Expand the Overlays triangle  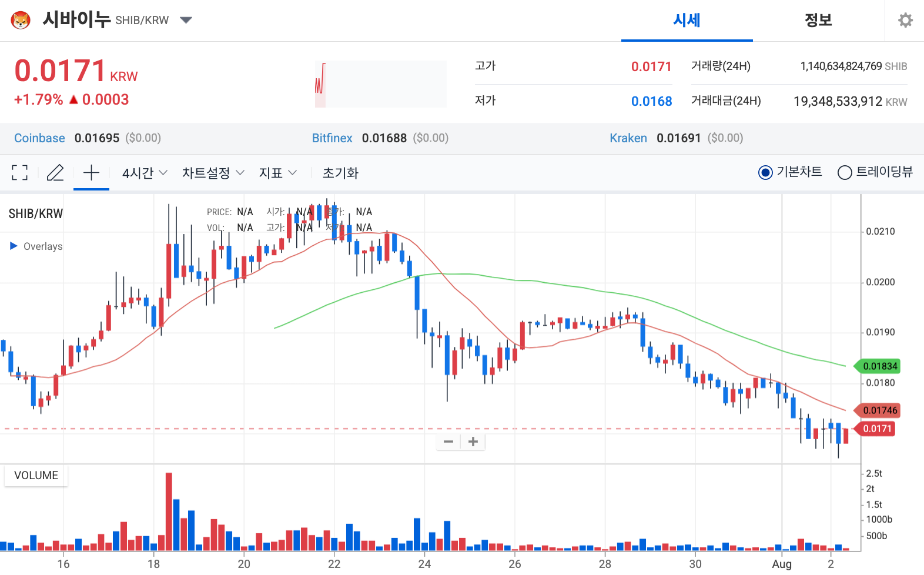point(14,246)
